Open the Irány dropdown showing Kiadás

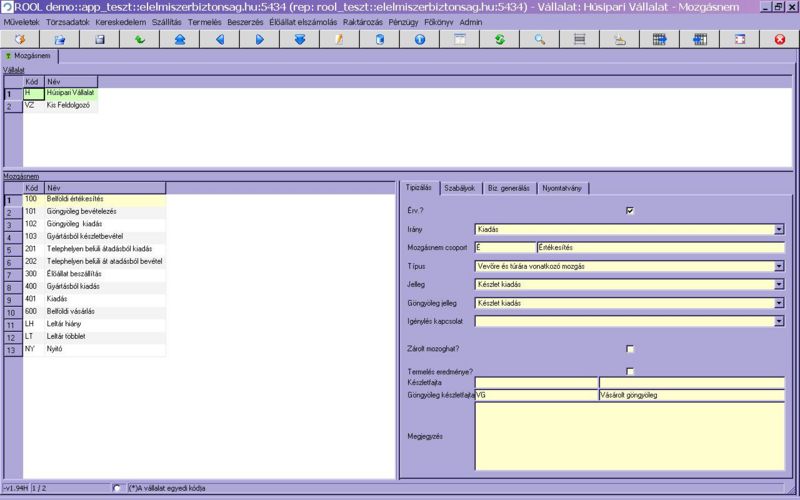(779, 229)
